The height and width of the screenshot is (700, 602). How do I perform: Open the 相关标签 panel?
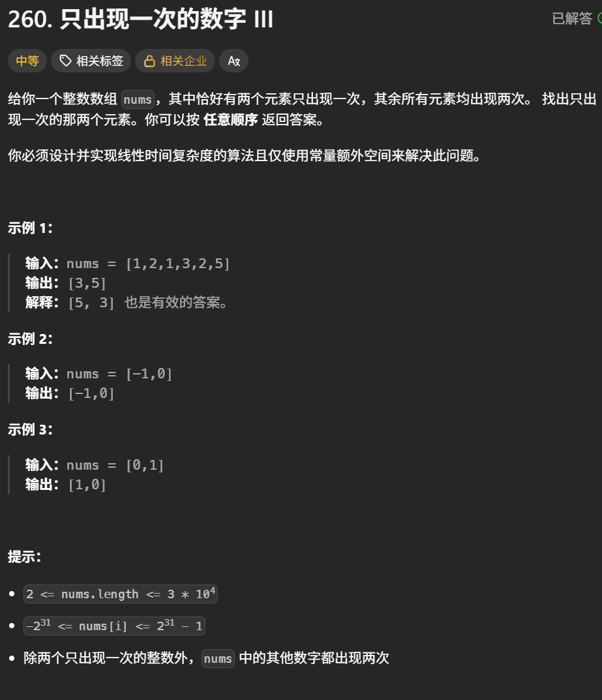91,61
